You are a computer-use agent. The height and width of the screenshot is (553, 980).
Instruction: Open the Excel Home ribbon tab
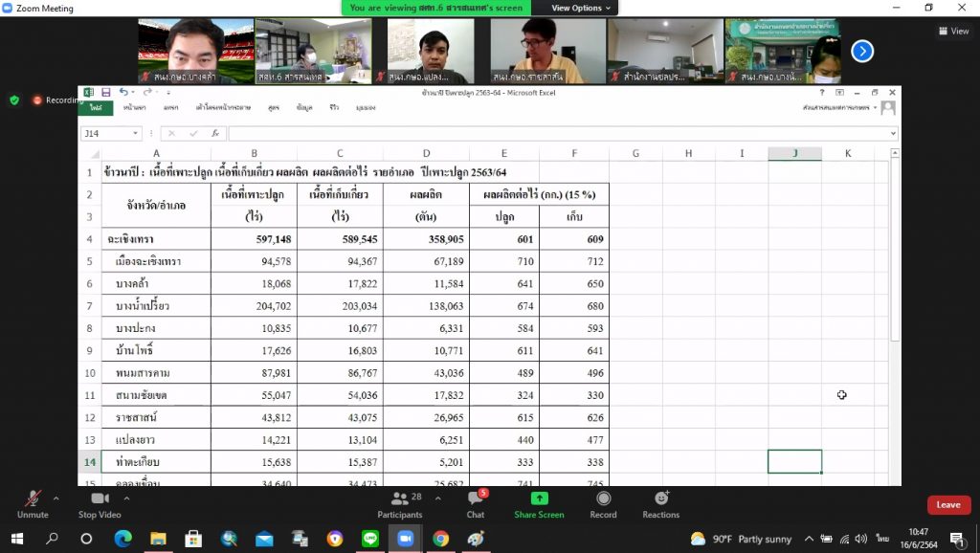(134, 108)
